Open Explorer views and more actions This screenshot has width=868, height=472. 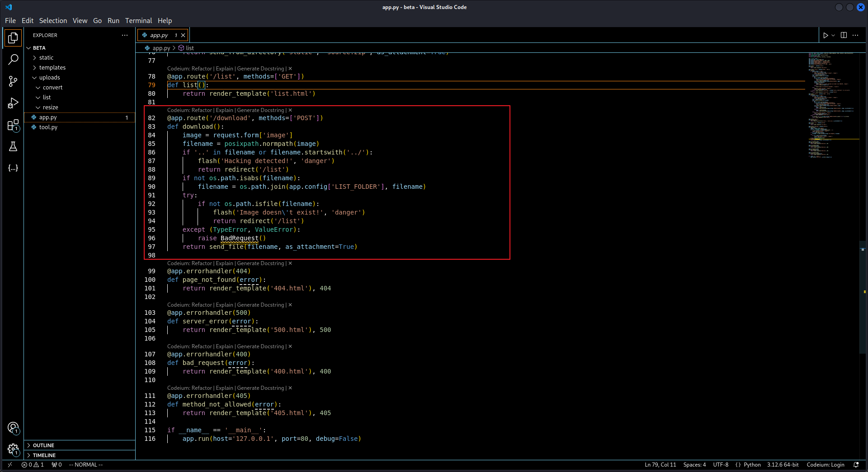(125, 35)
